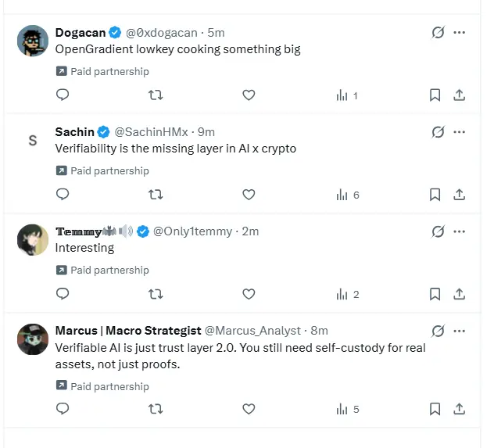Bookmark Marcus's Verifiable AI tweet
The width and height of the screenshot is (494, 448).
click(435, 409)
